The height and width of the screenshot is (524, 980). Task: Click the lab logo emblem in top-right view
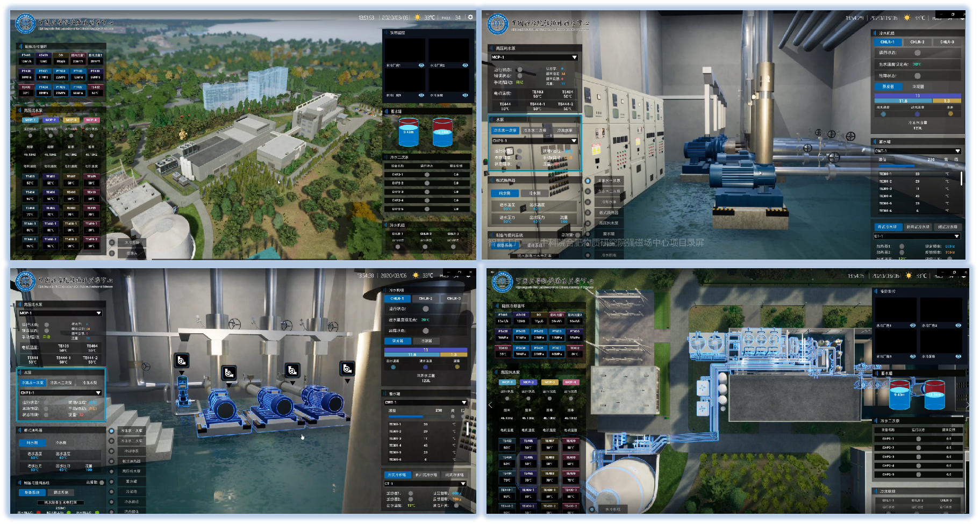[497, 24]
